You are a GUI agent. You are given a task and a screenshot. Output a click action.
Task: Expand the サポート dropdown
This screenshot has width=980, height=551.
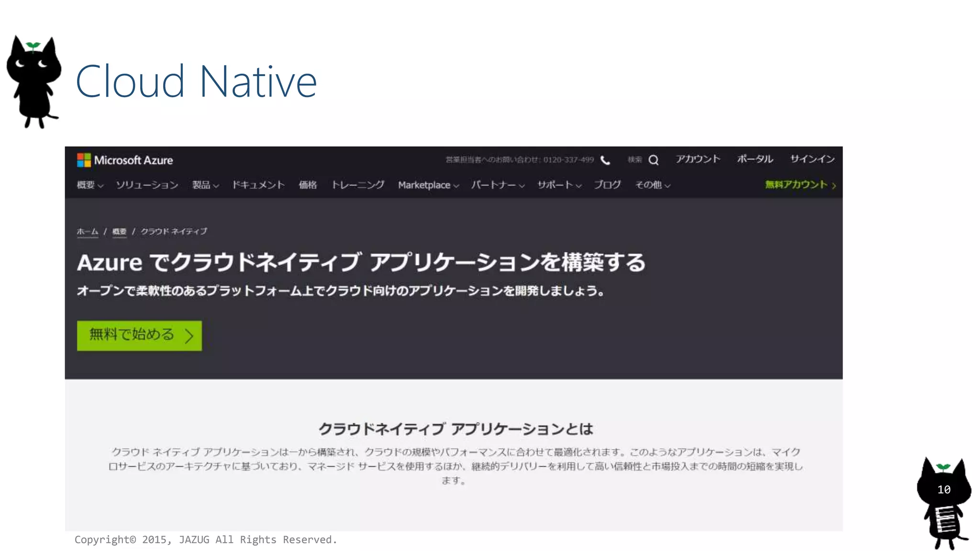(x=559, y=185)
